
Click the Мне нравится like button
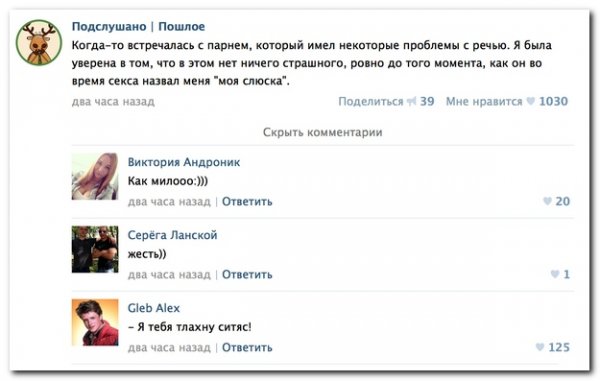(x=484, y=101)
